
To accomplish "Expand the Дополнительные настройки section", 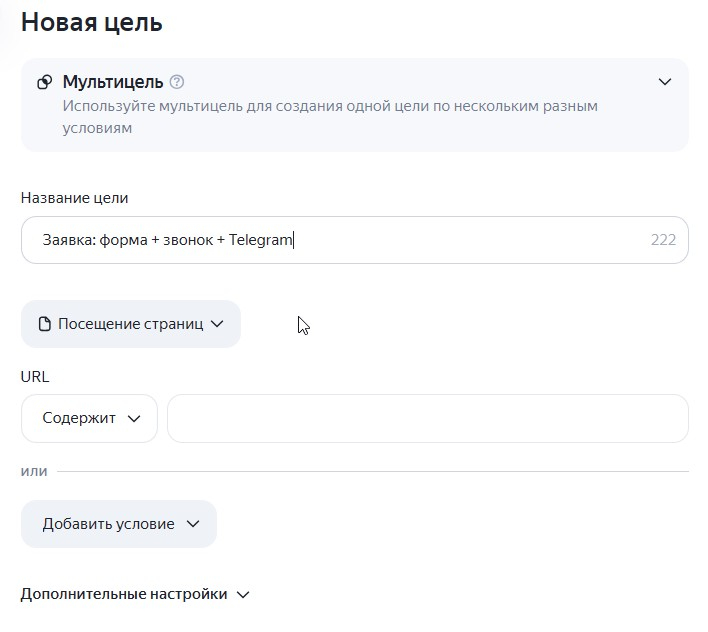I will click(x=135, y=594).
